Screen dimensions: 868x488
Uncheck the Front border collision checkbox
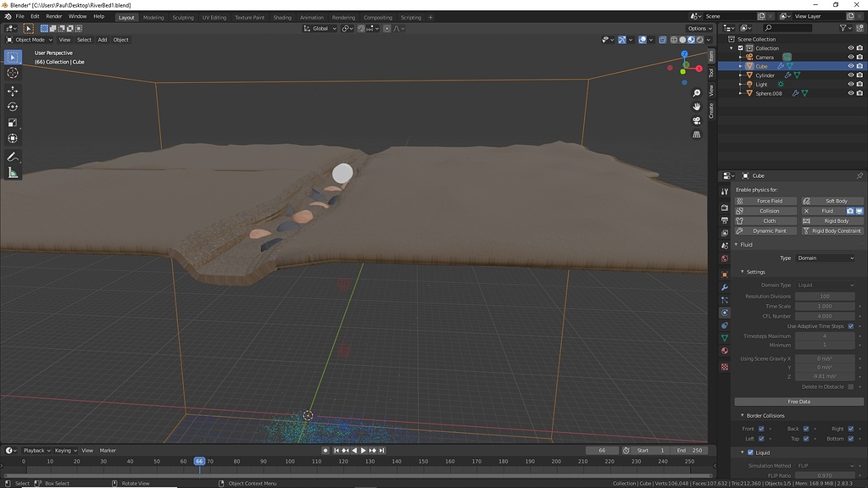click(x=759, y=428)
